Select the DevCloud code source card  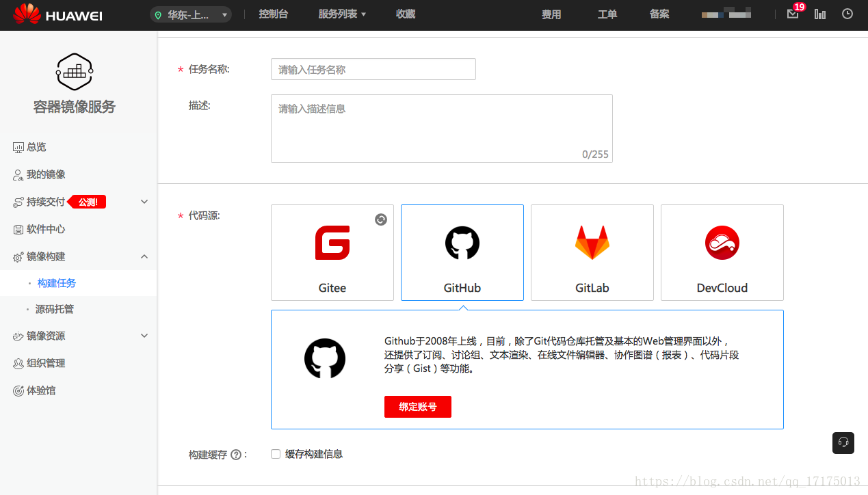coord(722,252)
